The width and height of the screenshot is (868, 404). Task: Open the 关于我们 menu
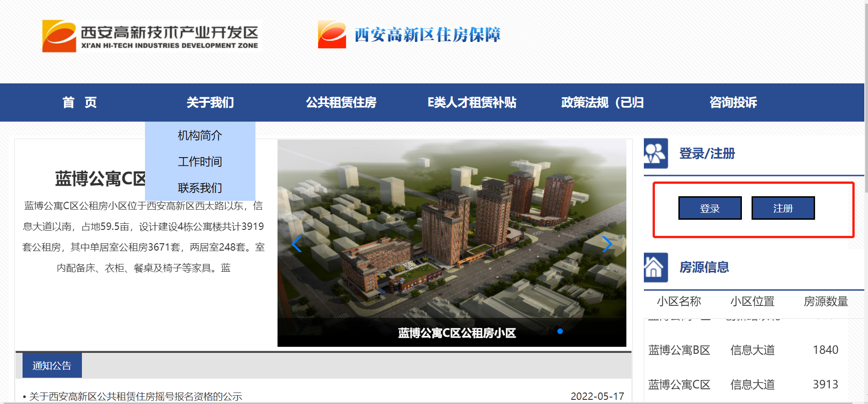pos(210,102)
